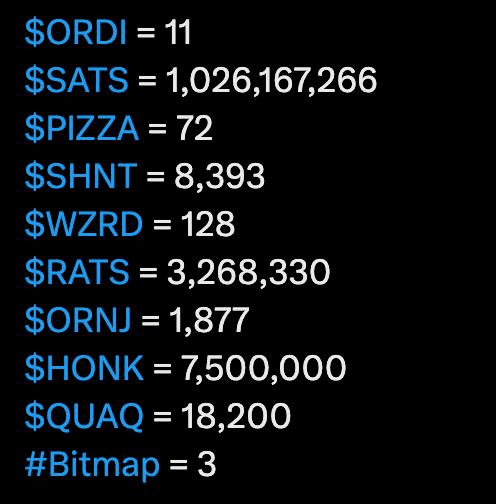Open the $ORDI cashtag link
The width and height of the screenshot is (496, 504).
click(x=76, y=32)
